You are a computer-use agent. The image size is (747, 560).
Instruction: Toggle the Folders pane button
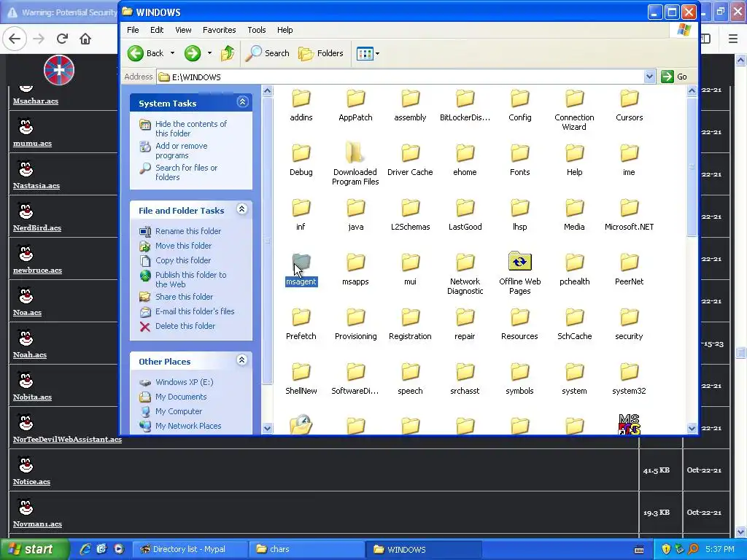321,53
